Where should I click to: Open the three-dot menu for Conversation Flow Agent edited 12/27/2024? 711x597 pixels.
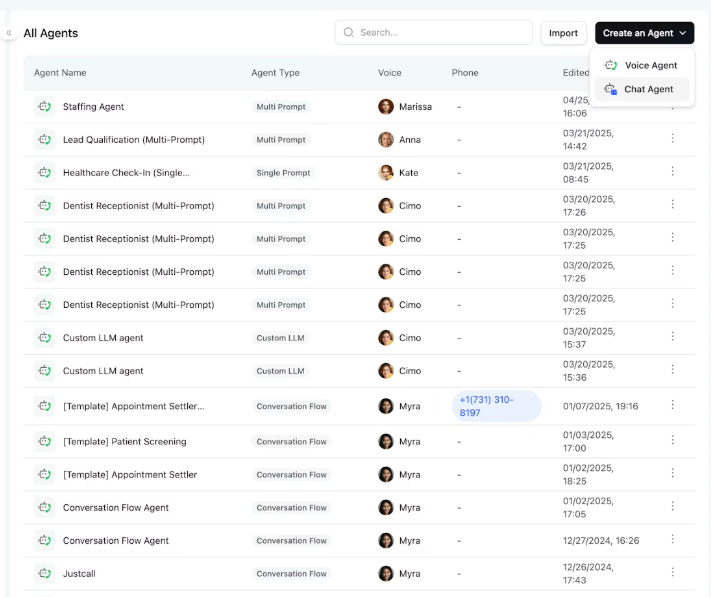(672, 539)
